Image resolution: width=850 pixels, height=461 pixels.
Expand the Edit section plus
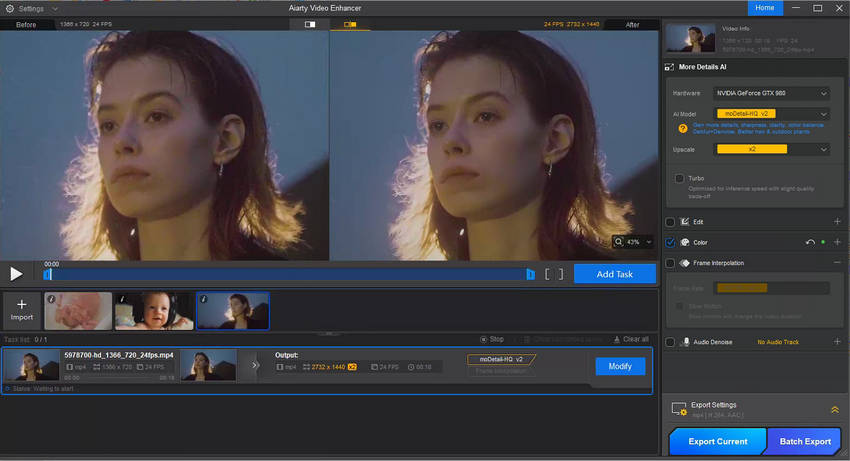837,221
